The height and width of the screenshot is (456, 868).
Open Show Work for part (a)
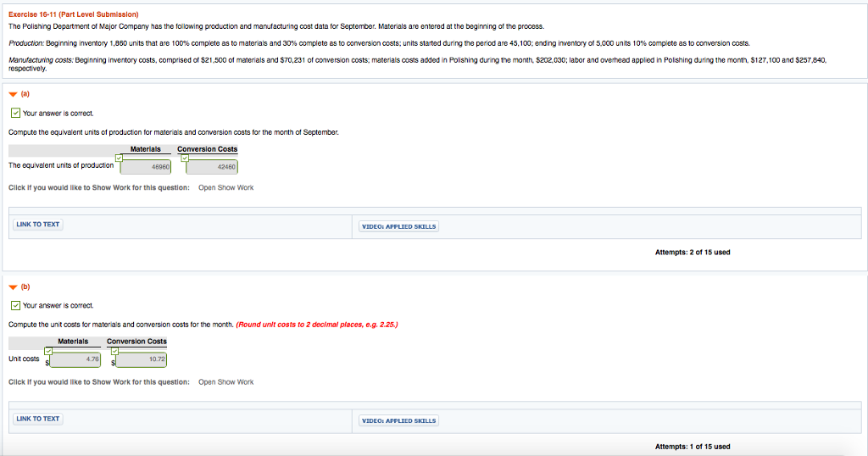[x=225, y=188]
